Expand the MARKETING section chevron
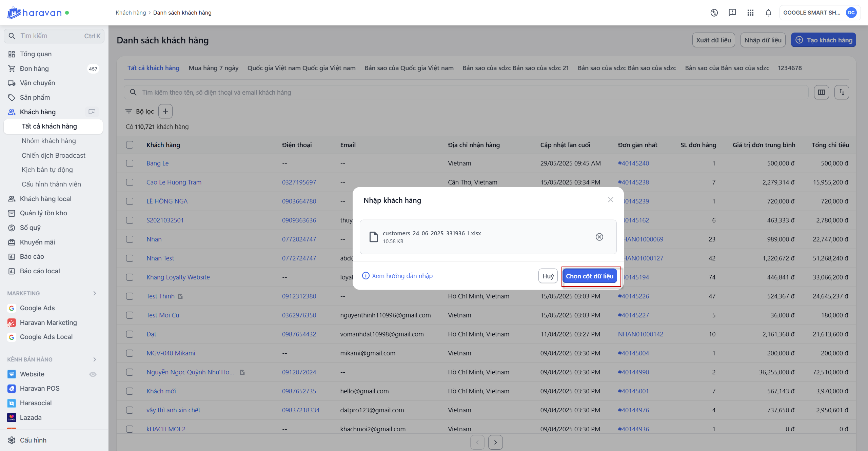868x451 pixels. [95, 293]
